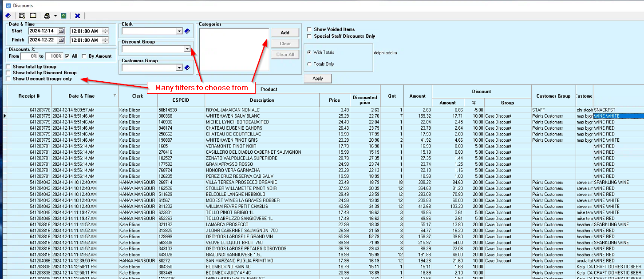This screenshot has width=644, height=279.
Task: Click the From discount percent field
Action: click(29, 56)
